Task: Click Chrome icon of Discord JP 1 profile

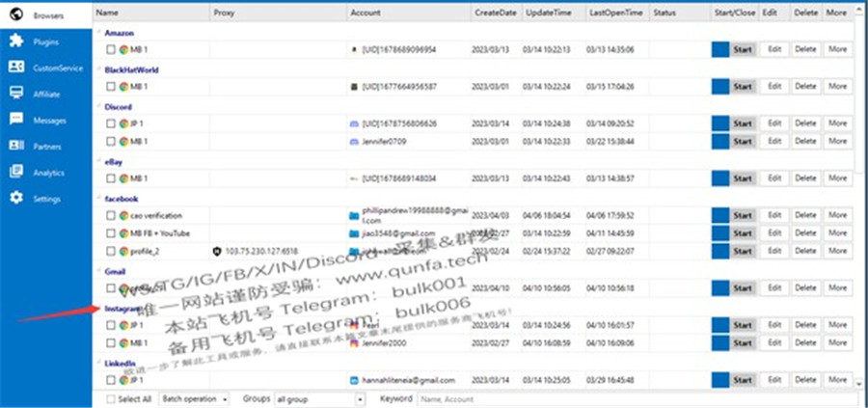Action: click(123, 123)
